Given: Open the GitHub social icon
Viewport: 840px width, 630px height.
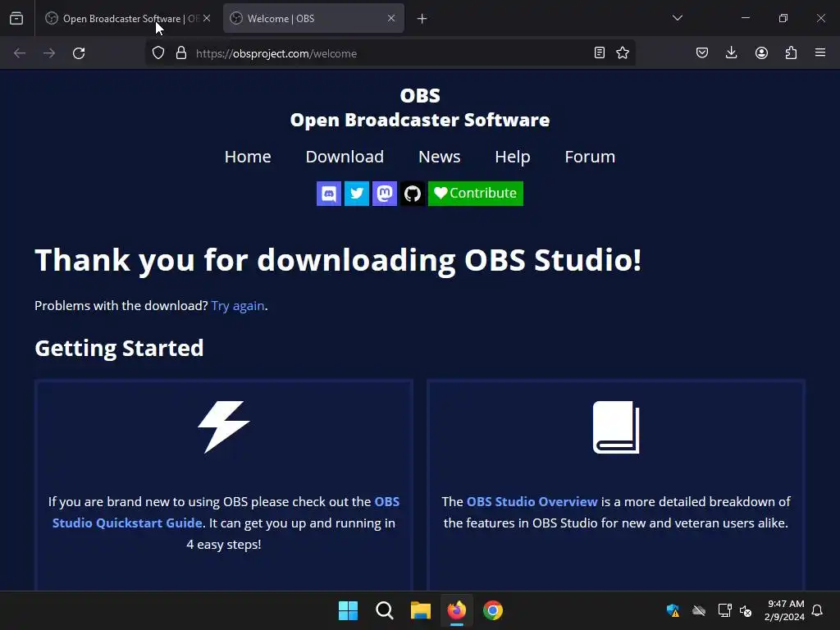Looking at the screenshot, I should click(412, 194).
